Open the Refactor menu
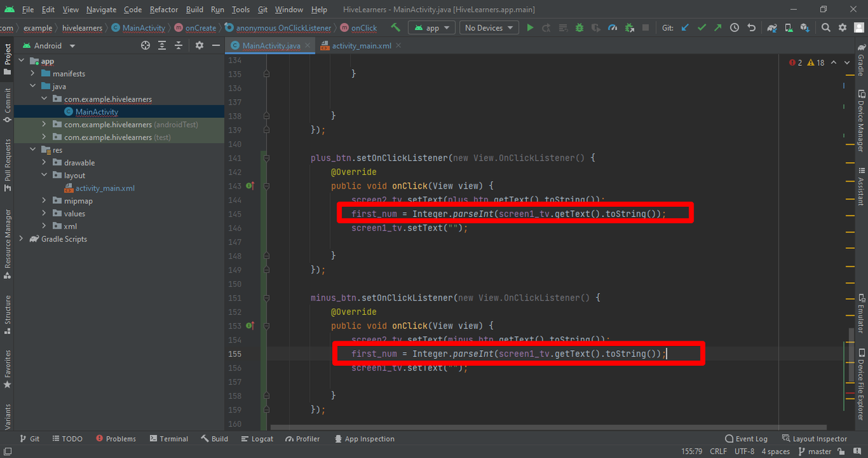Screen dimensions: 868x458 (x=163, y=9)
